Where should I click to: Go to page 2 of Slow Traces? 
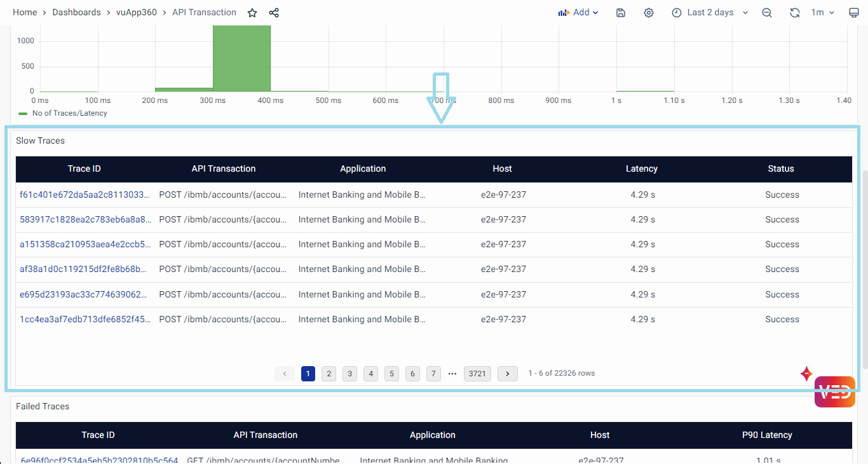(x=329, y=374)
